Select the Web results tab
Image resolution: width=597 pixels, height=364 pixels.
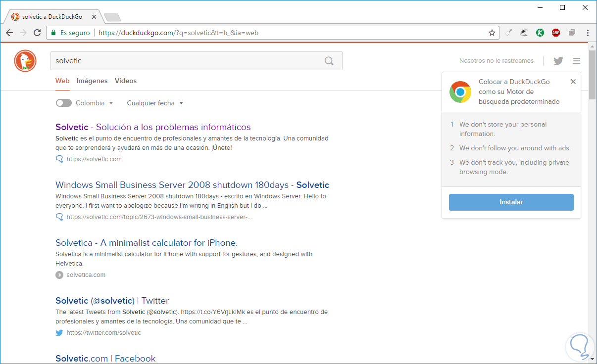pos(62,81)
